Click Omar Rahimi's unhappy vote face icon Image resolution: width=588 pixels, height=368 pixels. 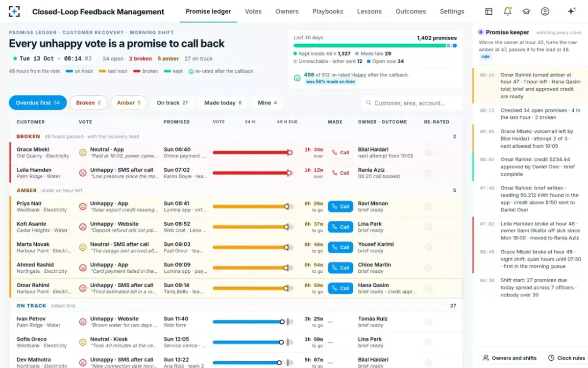pos(83,288)
